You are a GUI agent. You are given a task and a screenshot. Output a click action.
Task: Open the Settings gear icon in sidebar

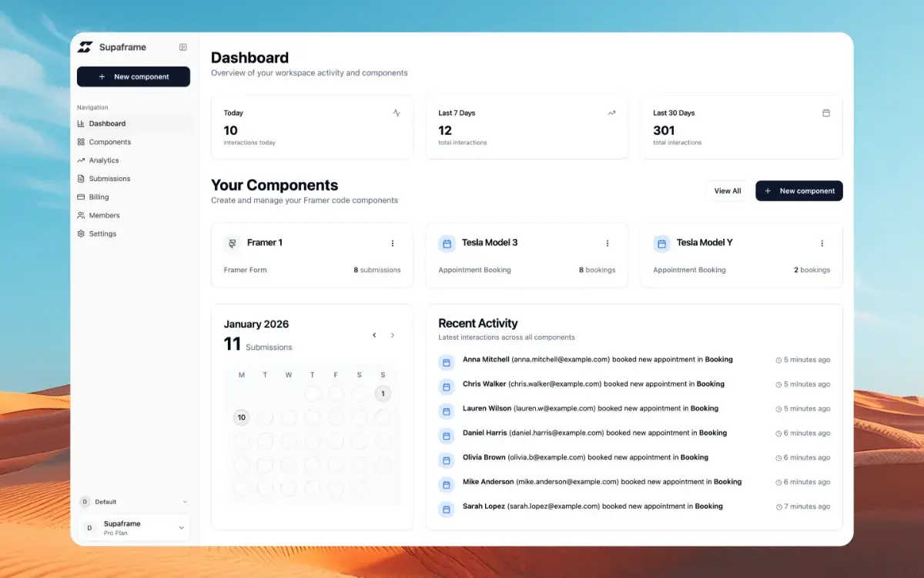pyautogui.click(x=81, y=234)
